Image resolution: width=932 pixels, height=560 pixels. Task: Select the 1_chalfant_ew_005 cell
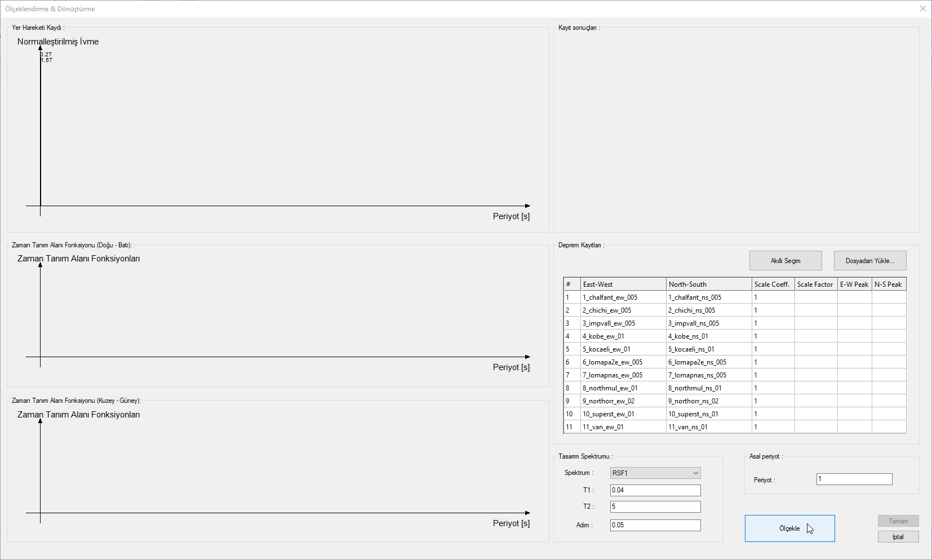point(623,297)
